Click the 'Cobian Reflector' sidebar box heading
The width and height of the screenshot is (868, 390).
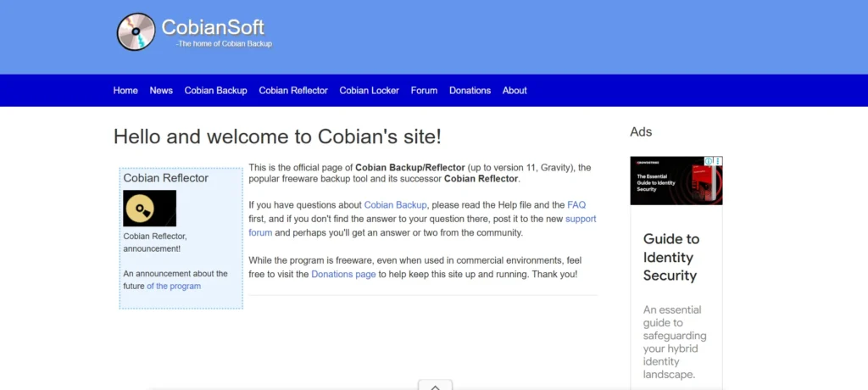pyautogui.click(x=166, y=178)
